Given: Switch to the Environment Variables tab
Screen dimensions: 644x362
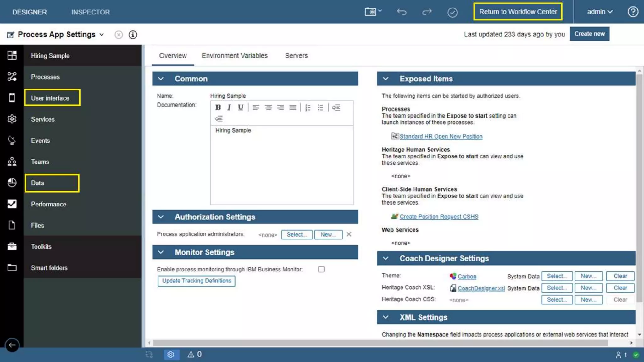Looking at the screenshot, I should tap(235, 56).
